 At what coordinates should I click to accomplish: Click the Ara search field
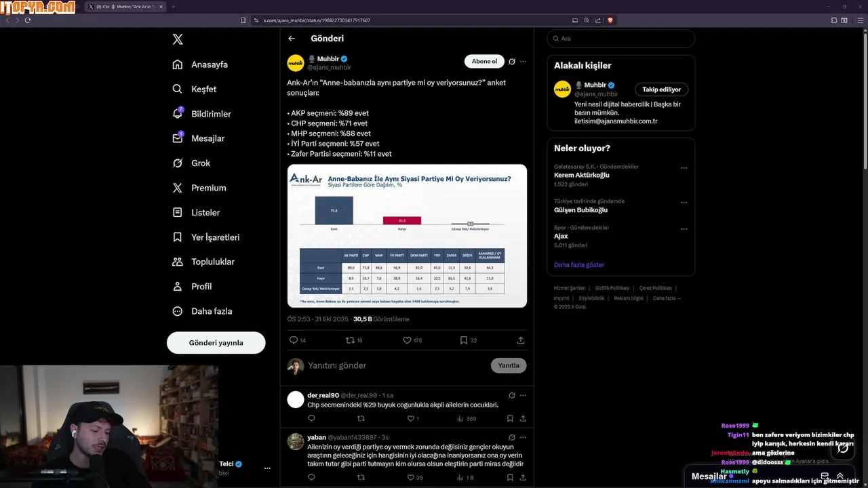coord(620,39)
